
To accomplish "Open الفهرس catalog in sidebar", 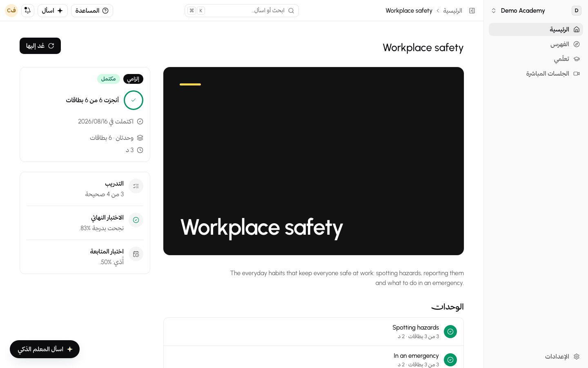I will pyautogui.click(x=536, y=44).
